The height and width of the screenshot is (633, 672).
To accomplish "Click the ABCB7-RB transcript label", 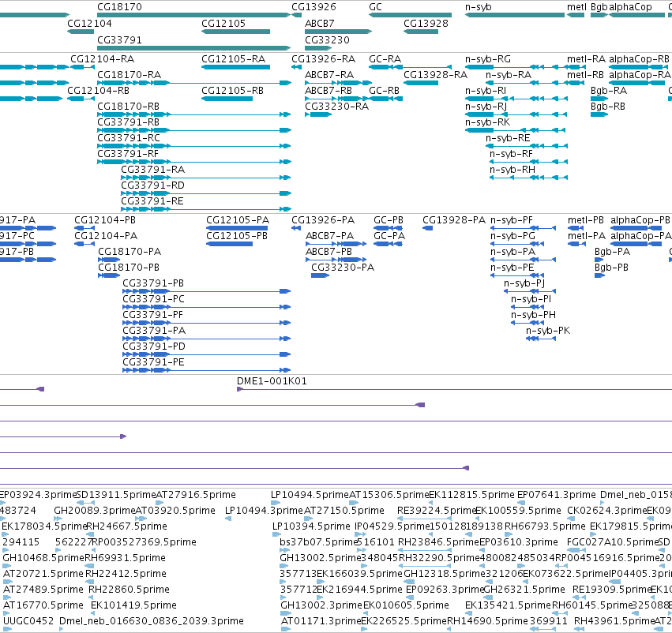I will coord(328,90).
